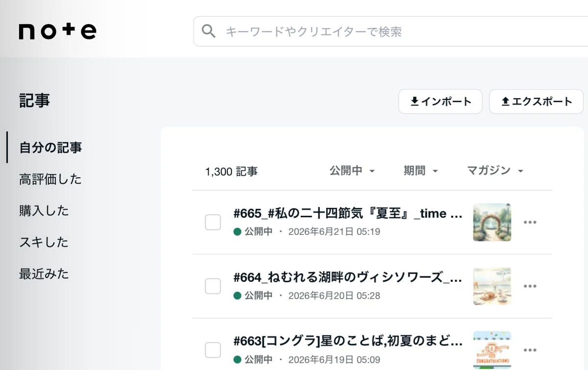588x370 pixels.
Task: Check the box for article #664
Action: point(213,286)
